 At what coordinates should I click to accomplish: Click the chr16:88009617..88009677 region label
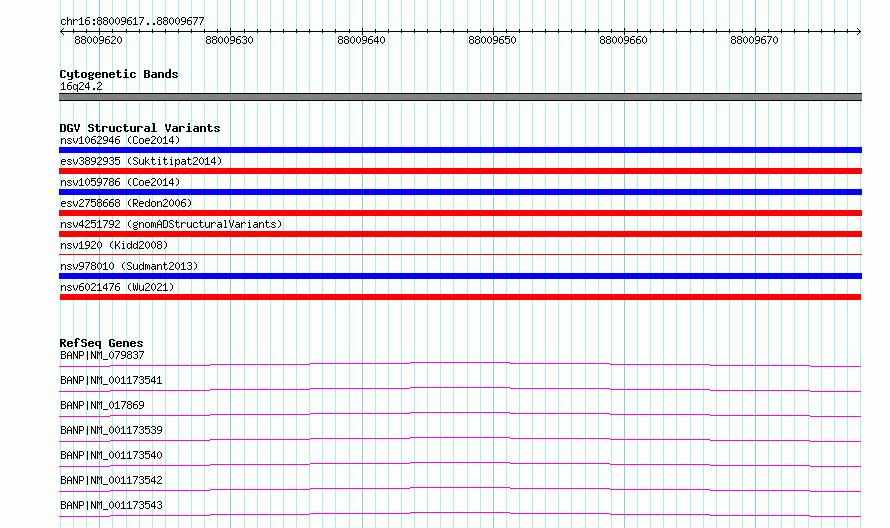click(132, 22)
